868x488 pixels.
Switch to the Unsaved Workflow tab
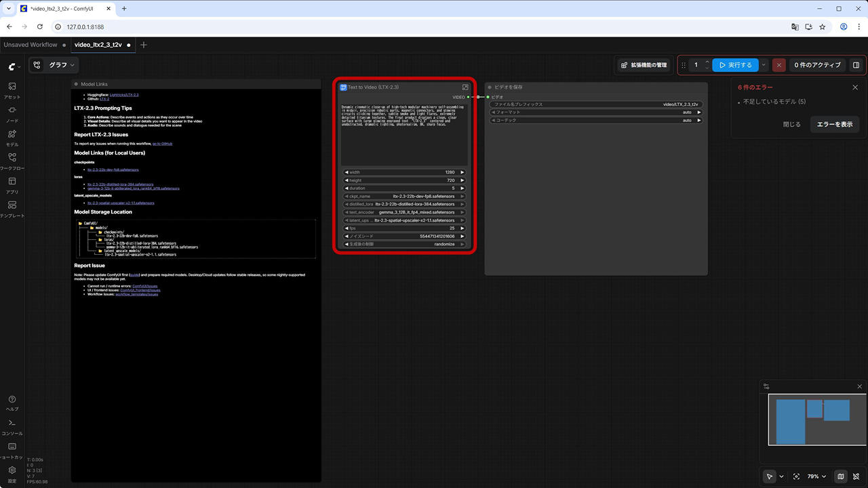(x=31, y=45)
